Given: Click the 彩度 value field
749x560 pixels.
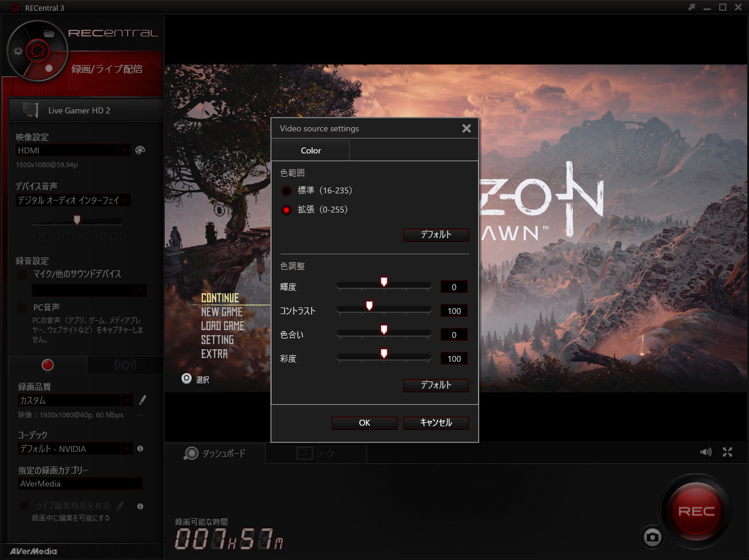Looking at the screenshot, I should 454,359.
